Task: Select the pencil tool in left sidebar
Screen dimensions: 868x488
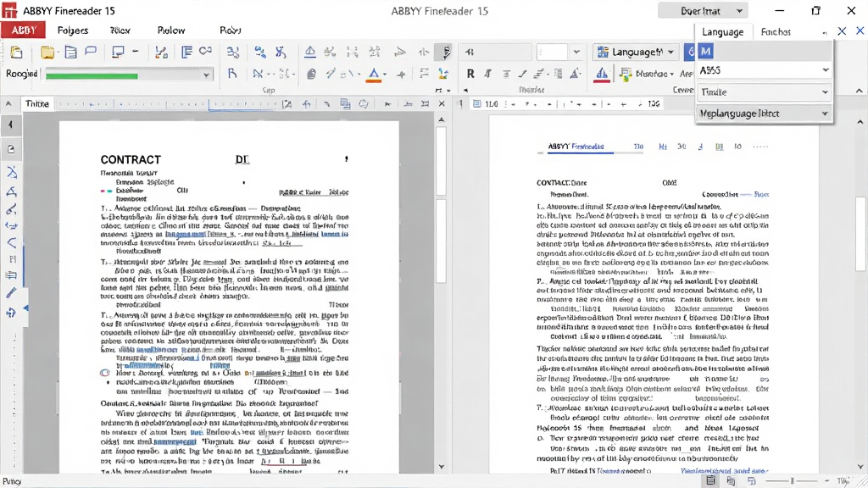Action: click(11, 292)
